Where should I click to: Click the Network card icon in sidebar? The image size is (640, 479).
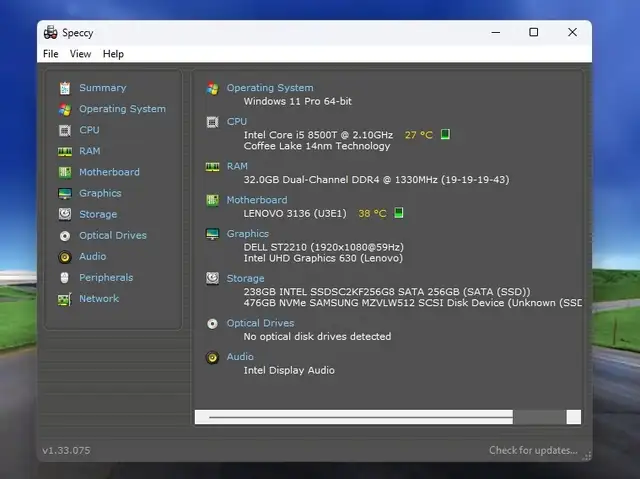(65, 299)
